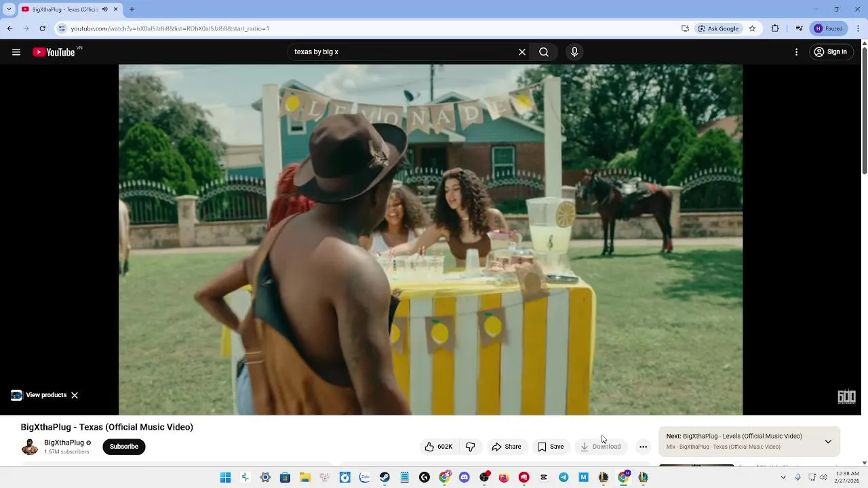This screenshot has width=868, height=488.
Task: Open tab search dropdown arrow
Action: [x=9, y=9]
